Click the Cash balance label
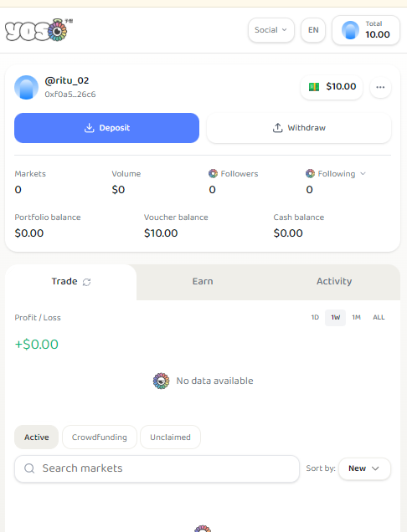This screenshot has width=407, height=532. pos(299,217)
